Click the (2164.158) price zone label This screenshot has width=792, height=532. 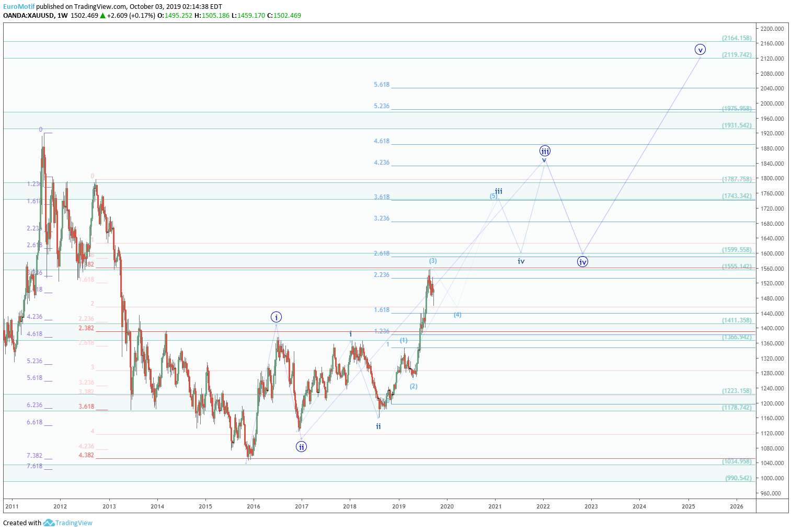tap(737, 38)
